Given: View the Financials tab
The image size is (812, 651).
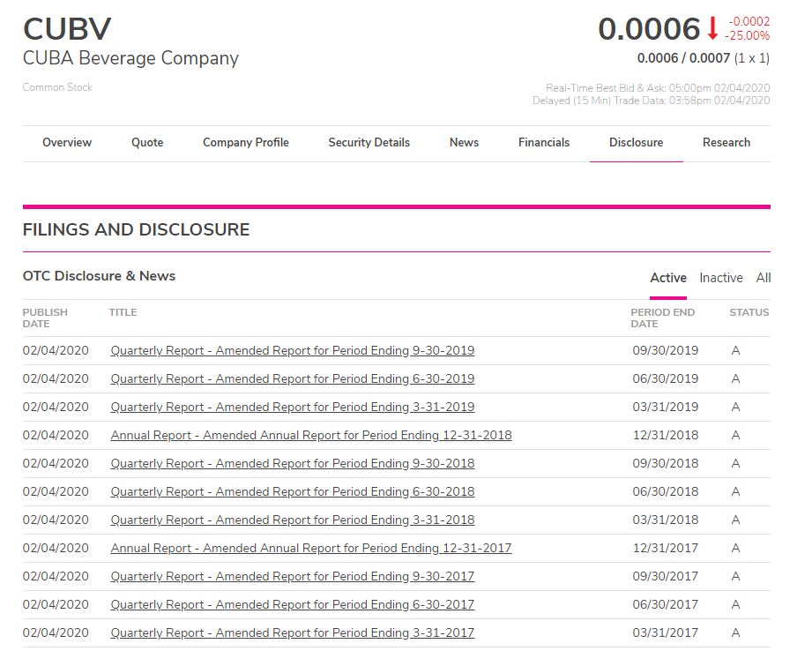Looking at the screenshot, I should (544, 143).
